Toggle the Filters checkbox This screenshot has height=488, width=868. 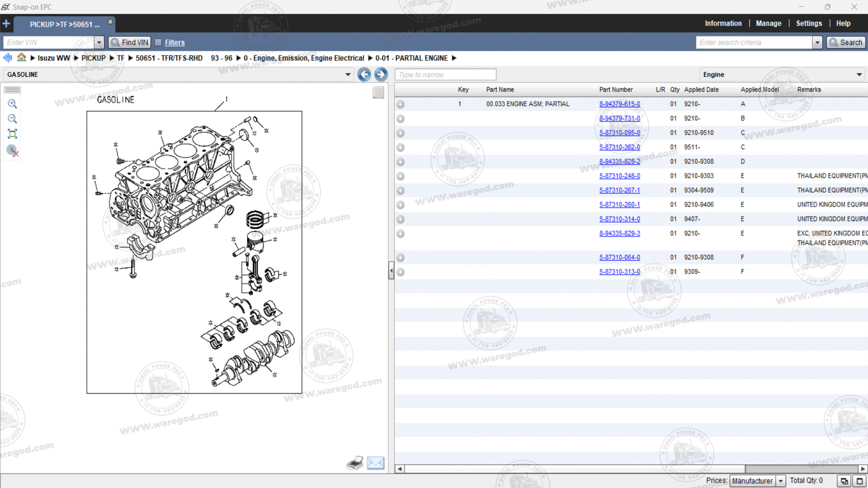(x=158, y=42)
